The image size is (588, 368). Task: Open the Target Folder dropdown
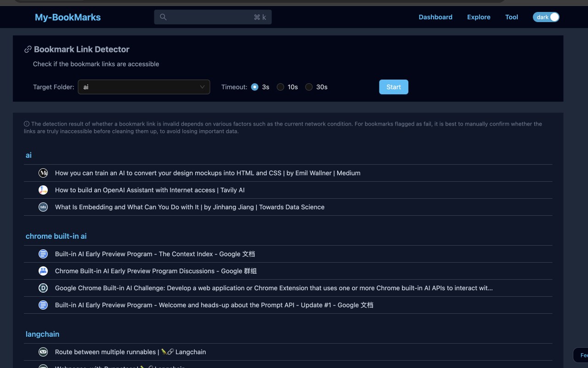[x=144, y=87]
